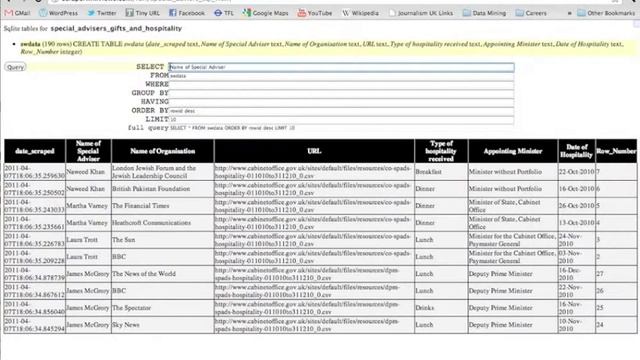This screenshot has height=360, width=640.
Task: Select The Sun organisation cell
Action: pyautogui.click(x=162, y=240)
